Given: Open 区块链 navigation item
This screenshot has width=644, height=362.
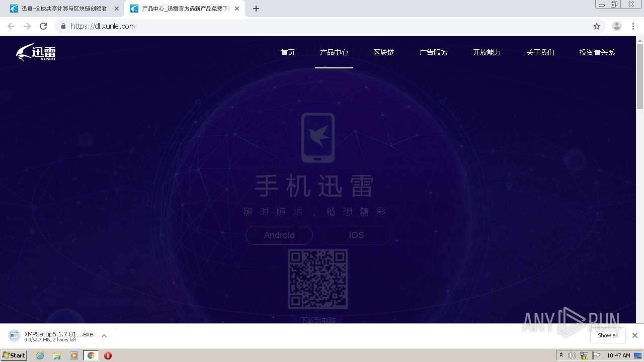Looking at the screenshot, I should (x=384, y=52).
